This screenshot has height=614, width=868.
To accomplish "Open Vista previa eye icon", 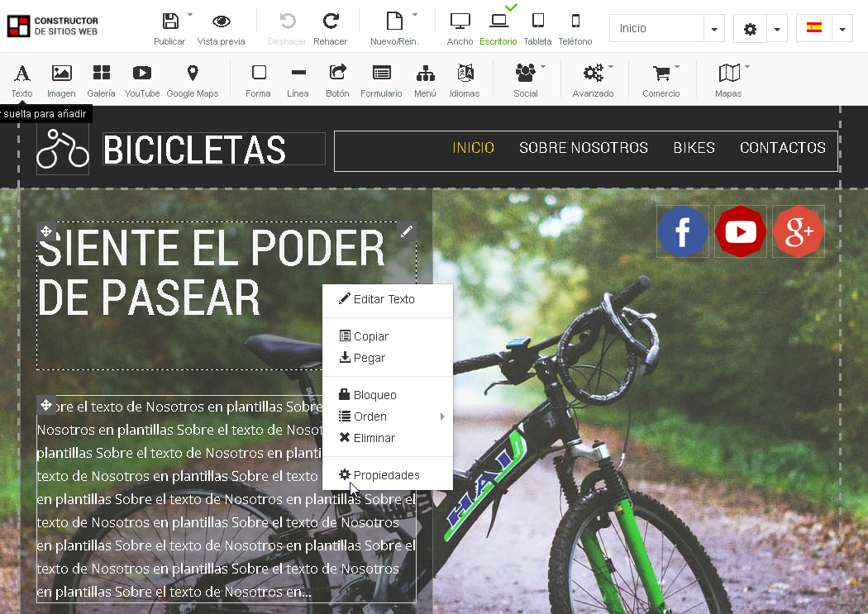I will [x=222, y=21].
